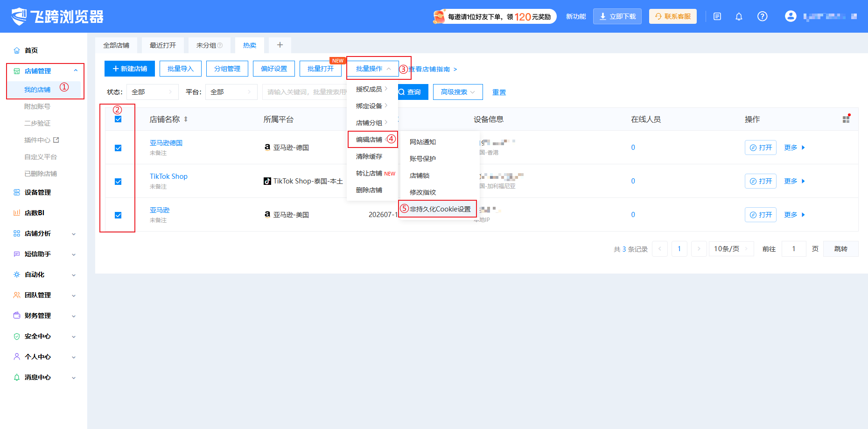Open the 10条/页 page size dropdown
The image size is (868, 429).
point(731,249)
